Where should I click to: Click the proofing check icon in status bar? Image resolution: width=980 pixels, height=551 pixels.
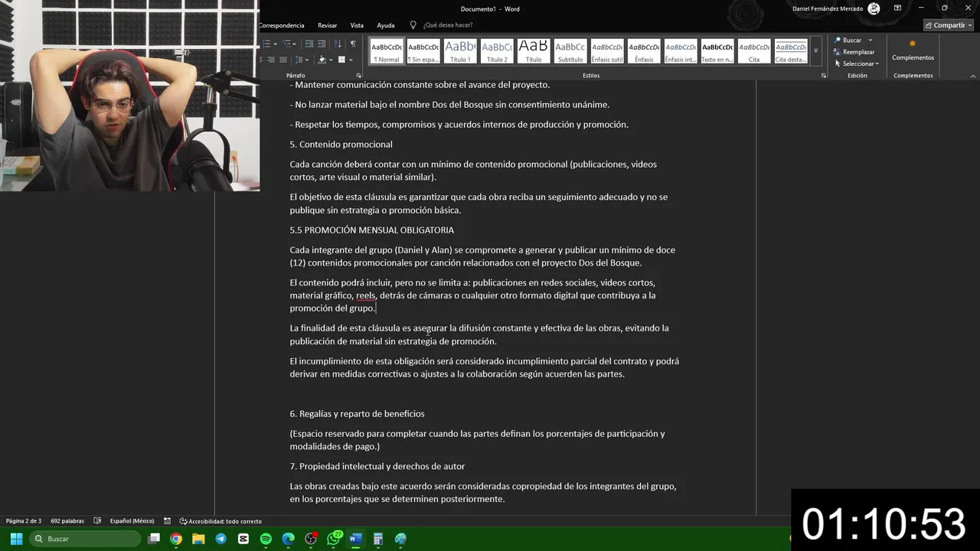point(97,521)
